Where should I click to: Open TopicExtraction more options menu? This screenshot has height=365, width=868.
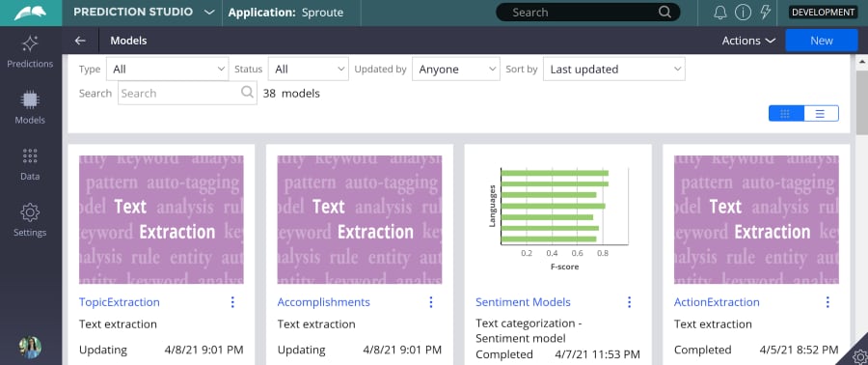pyautogui.click(x=232, y=302)
